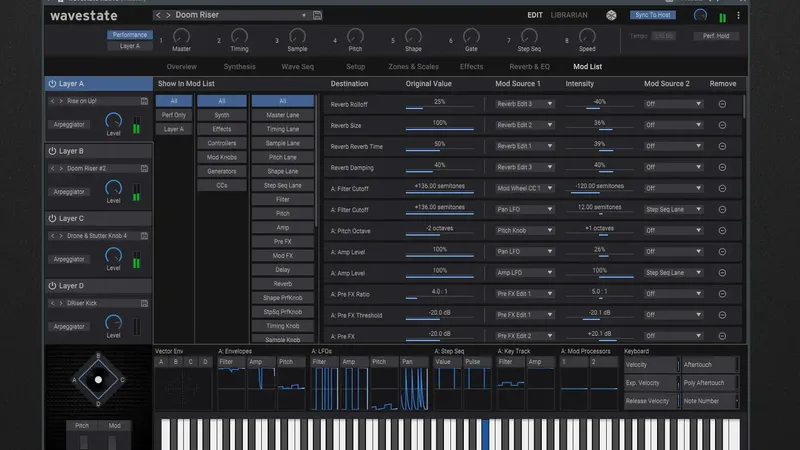
Task: Select Layer A edit button under Performance
Action: 130,46
